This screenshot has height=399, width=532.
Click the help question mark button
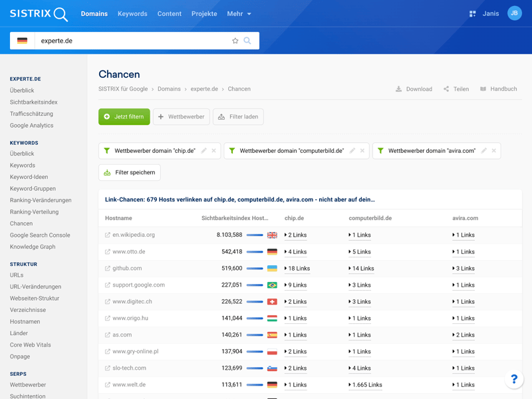coord(514,379)
